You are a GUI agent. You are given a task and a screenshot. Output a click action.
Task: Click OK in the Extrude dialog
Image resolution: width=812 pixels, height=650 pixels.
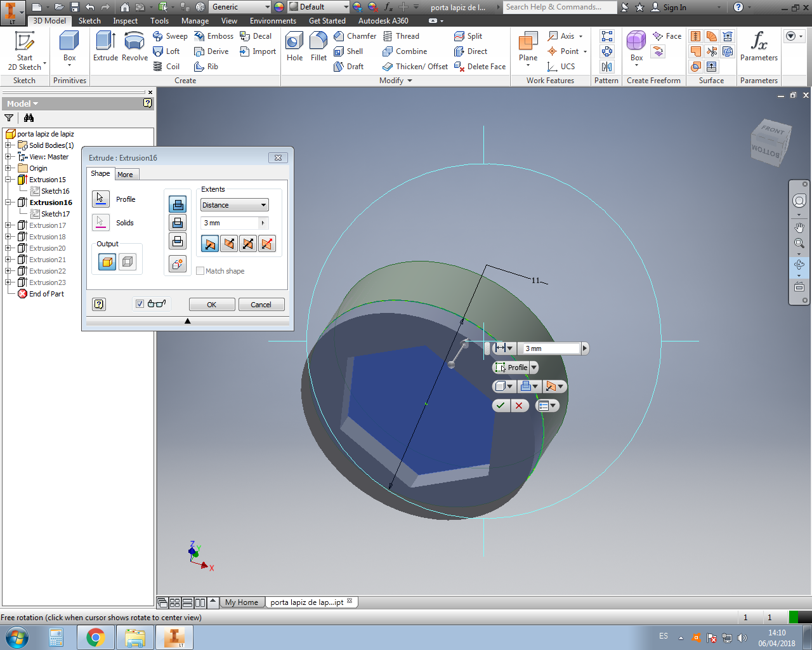[212, 305]
